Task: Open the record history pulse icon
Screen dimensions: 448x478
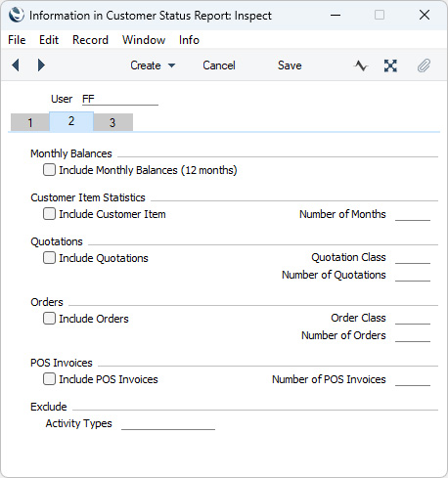Action: point(361,65)
